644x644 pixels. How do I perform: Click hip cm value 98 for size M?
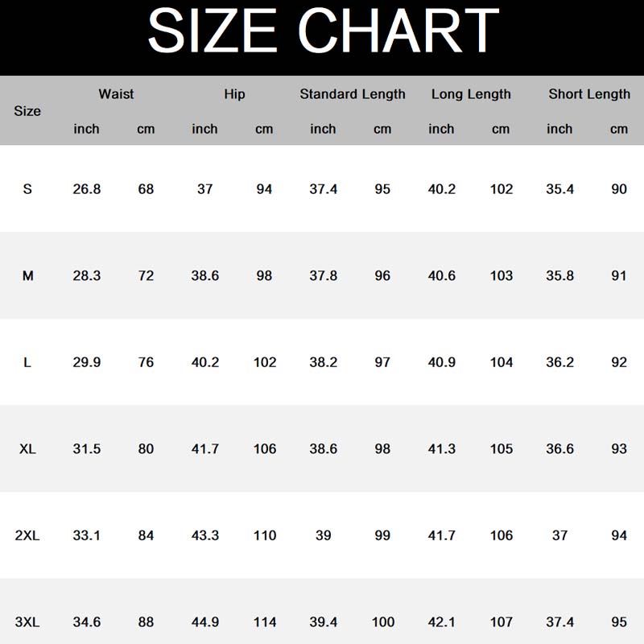(264, 276)
